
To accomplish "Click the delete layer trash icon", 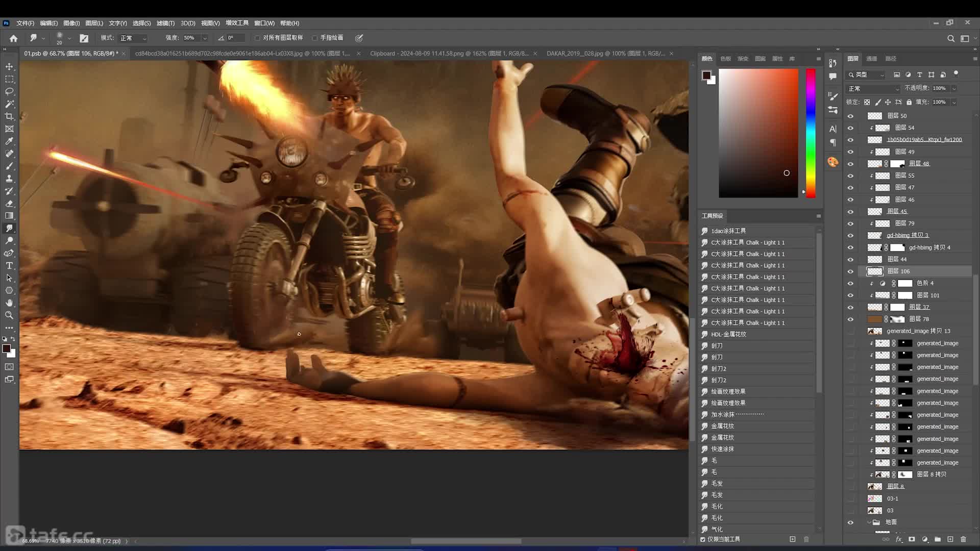I will (x=963, y=539).
